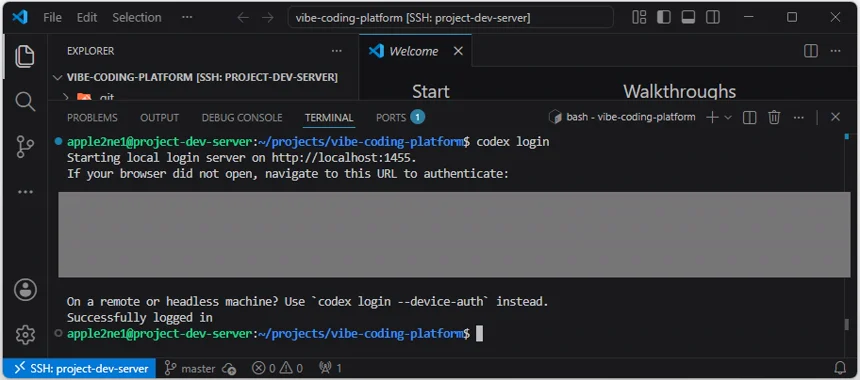Create a new terminal with plus icon
The image size is (860, 380).
712,117
